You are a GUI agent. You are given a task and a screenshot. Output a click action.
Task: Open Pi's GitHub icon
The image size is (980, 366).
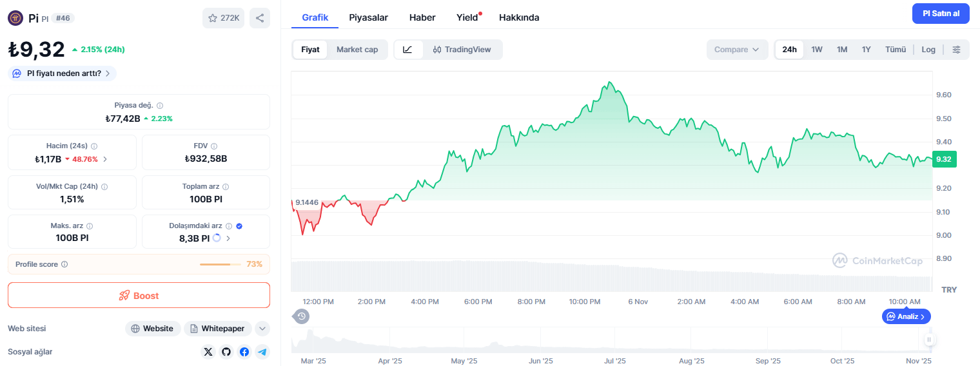pyautogui.click(x=226, y=352)
